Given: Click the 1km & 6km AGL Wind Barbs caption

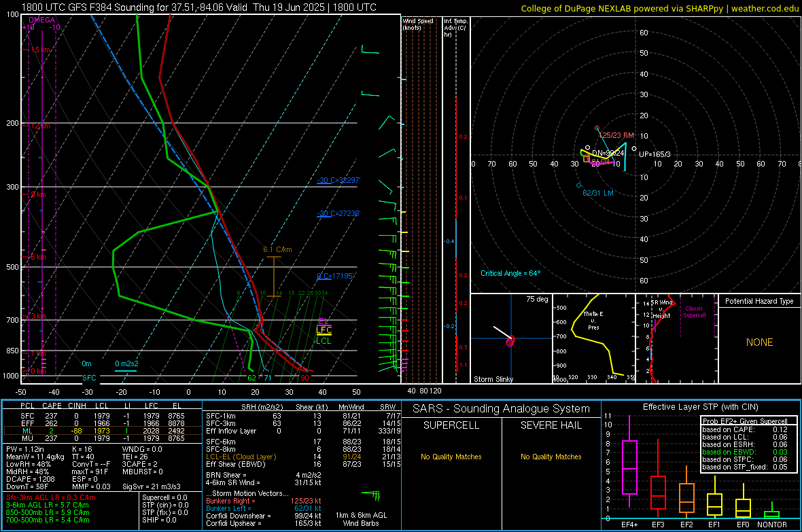Looking at the screenshot, I should 361,519.
